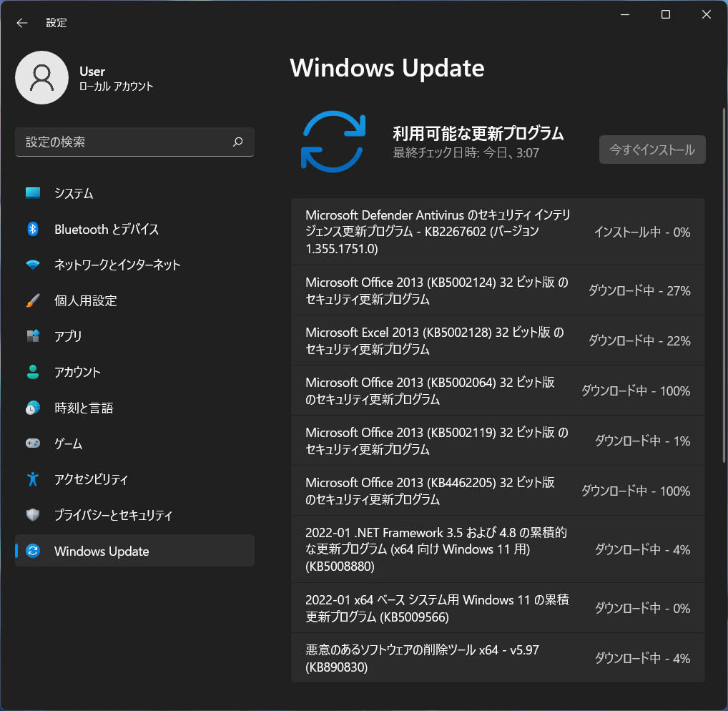Viewport: 728px width, 711px height.
Task: Click the プライバシー shield icon
Action: [32, 514]
